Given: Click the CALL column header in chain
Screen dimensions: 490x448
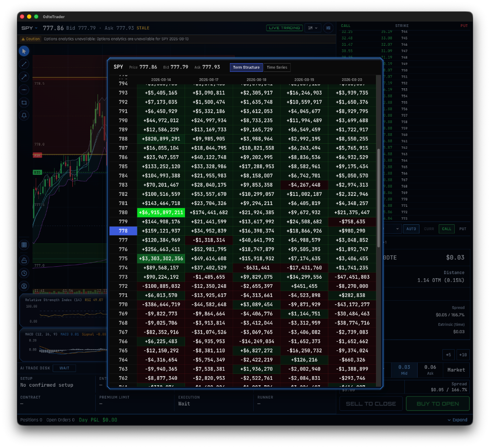Looking at the screenshot, I should [346, 26].
